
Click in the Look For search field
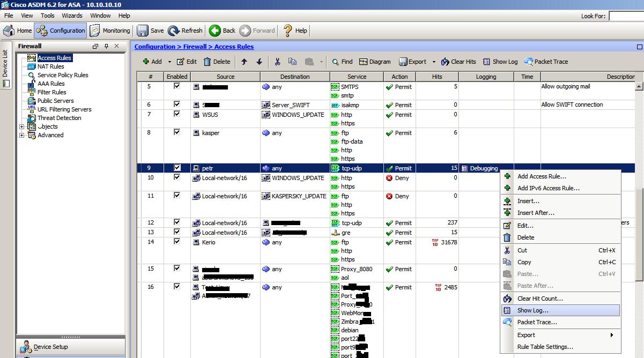(626, 16)
